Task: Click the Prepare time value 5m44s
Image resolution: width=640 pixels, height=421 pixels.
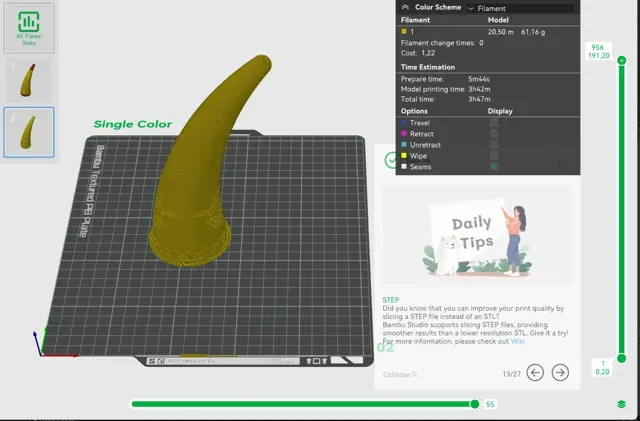Action: [x=479, y=79]
